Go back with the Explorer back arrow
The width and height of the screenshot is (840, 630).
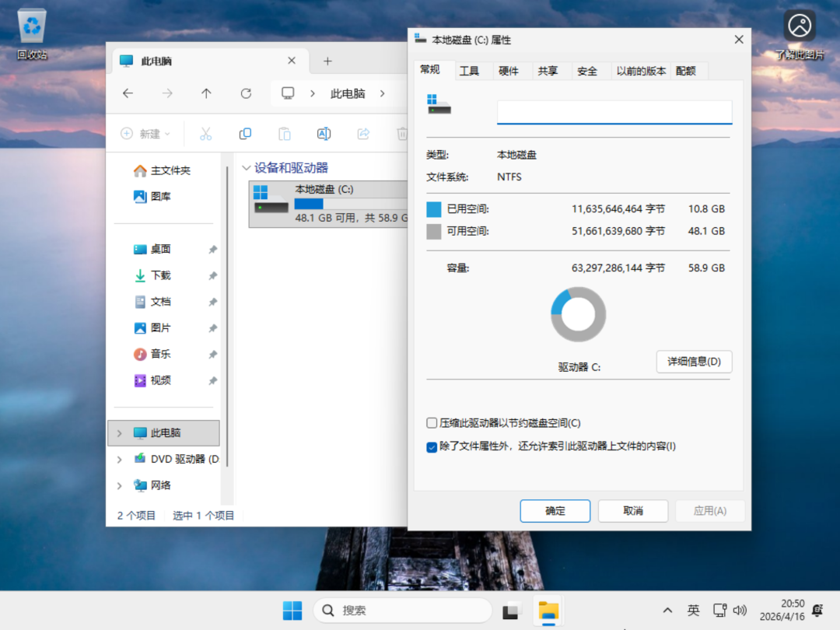pyautogui.click(x=128, y=94)
